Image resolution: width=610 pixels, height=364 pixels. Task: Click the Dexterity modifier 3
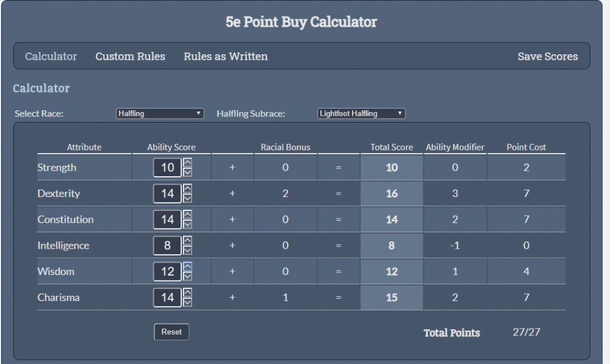tap(455, 194)
